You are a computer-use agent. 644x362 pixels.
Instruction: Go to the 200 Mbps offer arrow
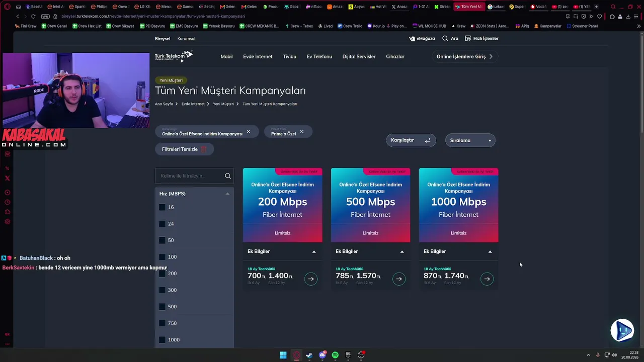311,279
